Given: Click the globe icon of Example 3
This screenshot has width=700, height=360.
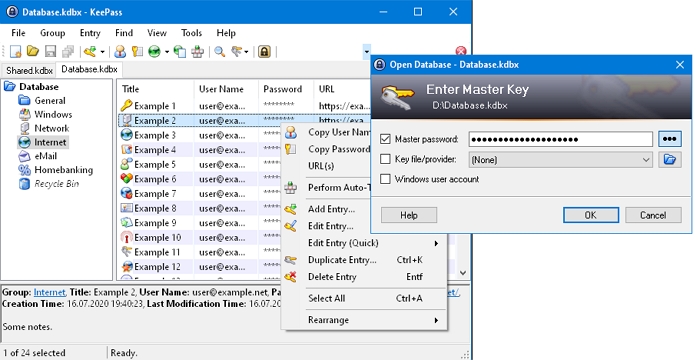Looking at the screenshot, I should click(127, 135).
